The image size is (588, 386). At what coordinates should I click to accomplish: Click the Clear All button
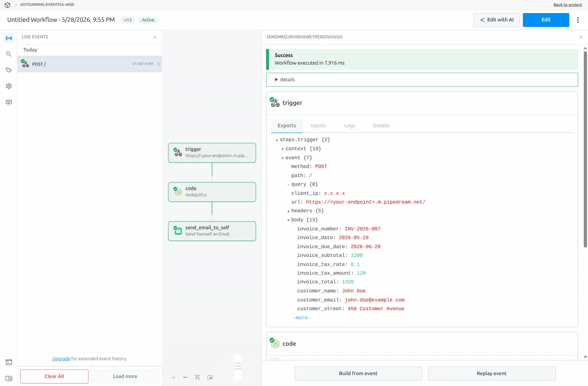coord(54,376)
